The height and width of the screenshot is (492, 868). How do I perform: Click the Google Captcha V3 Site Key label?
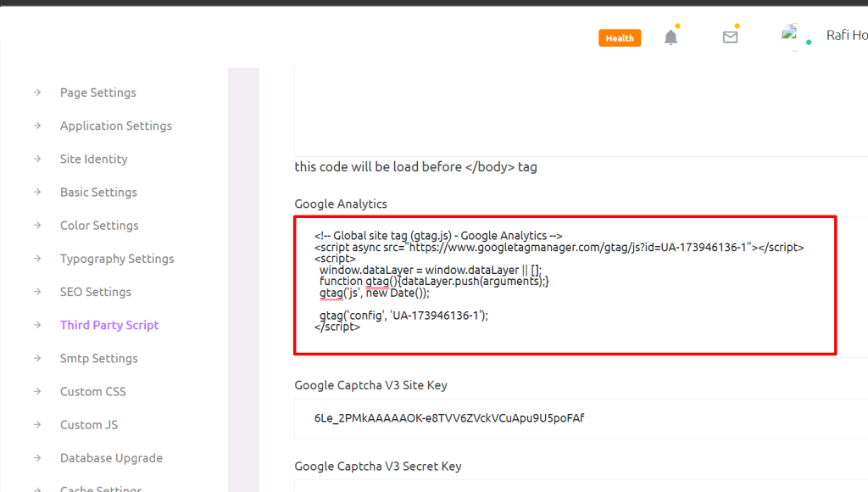pyautogui.click(x=370, y=385)
